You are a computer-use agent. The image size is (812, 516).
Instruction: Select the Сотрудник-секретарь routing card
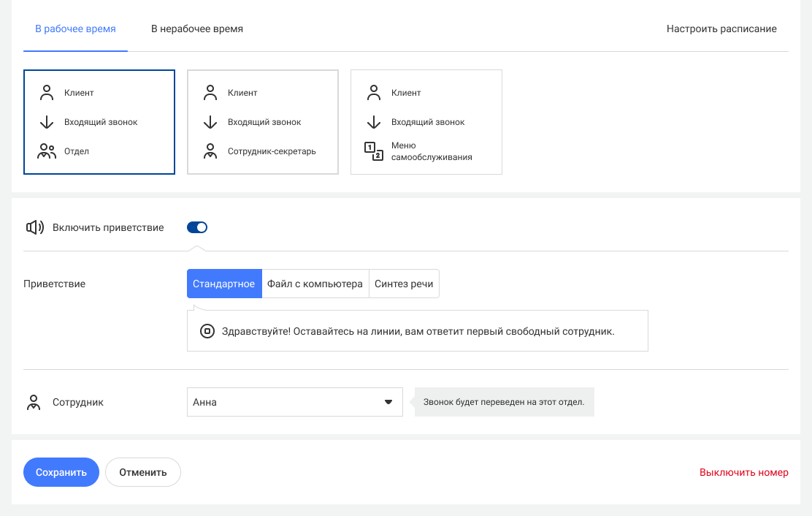point(263,122)
